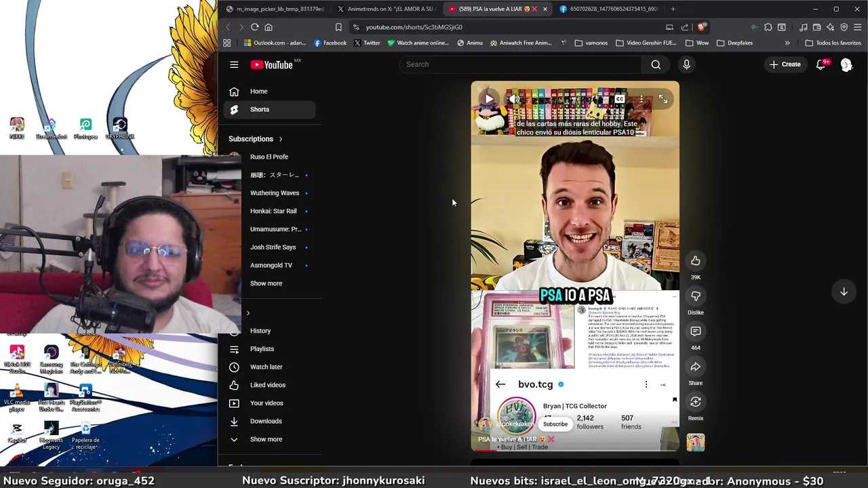The width and height of the screenshot is (868, 488).
Task: Go to browser home page
Action: coord(269,27)
